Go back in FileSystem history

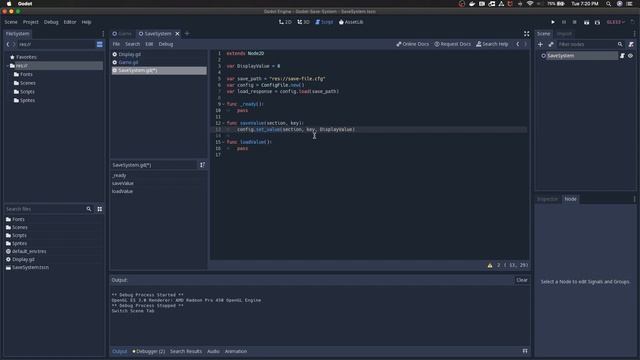pos(8,44)
